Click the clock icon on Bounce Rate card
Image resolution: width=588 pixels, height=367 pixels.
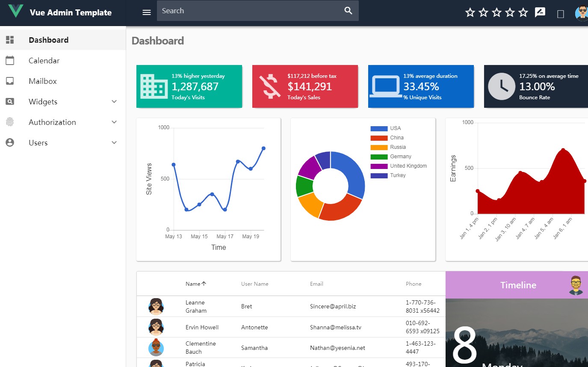tap(501, 86)
